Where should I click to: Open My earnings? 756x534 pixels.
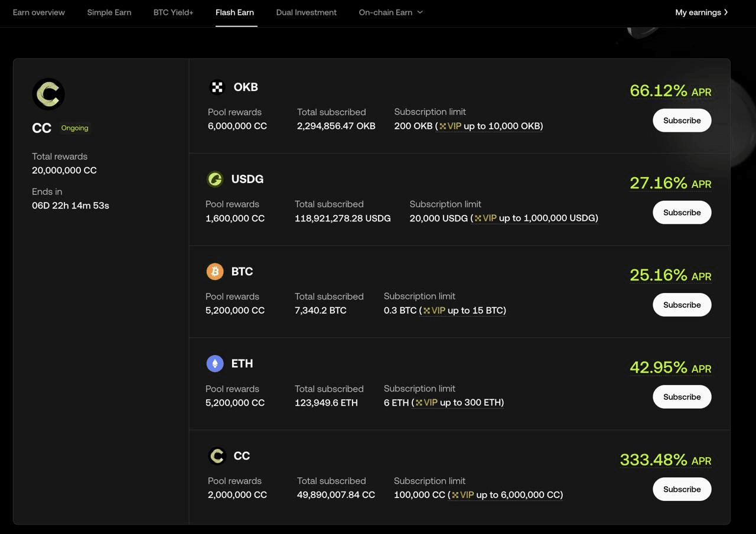tap(702, 11)
